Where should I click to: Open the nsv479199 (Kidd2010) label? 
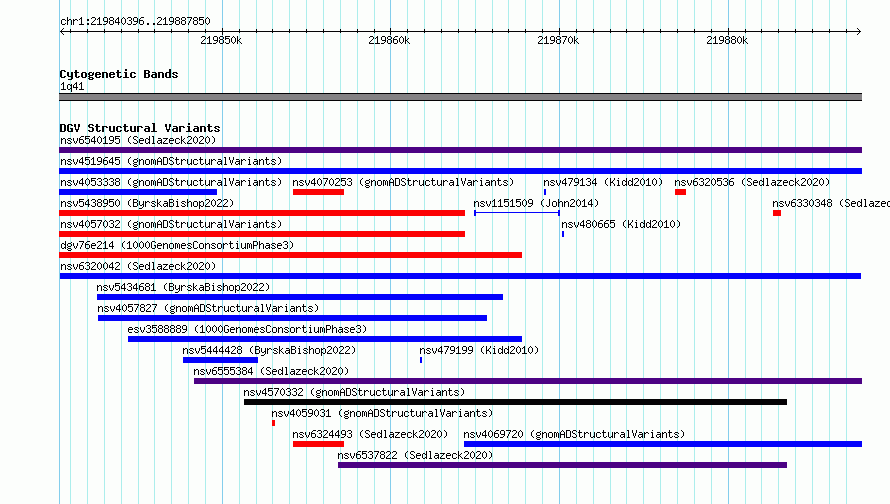479,350
